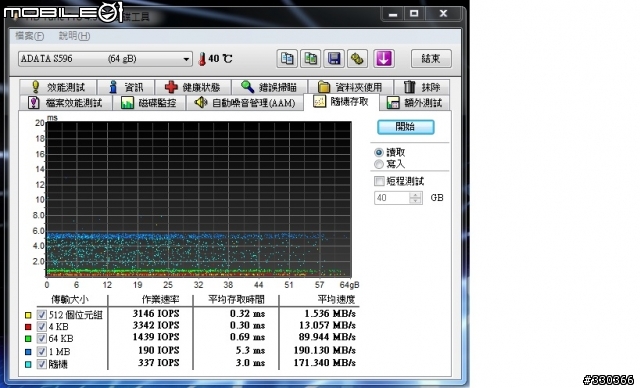Toggle the 4 KB transfer size checkbox
Screen dimensions: 640x388
point(42,326)
